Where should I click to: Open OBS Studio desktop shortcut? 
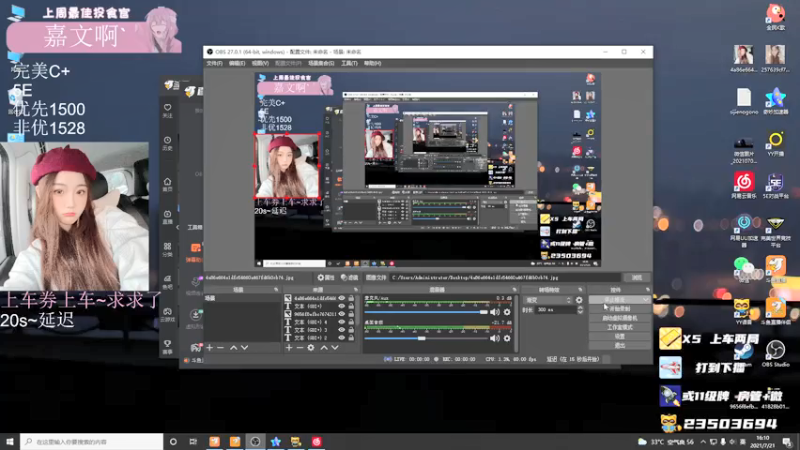[776, 354]
